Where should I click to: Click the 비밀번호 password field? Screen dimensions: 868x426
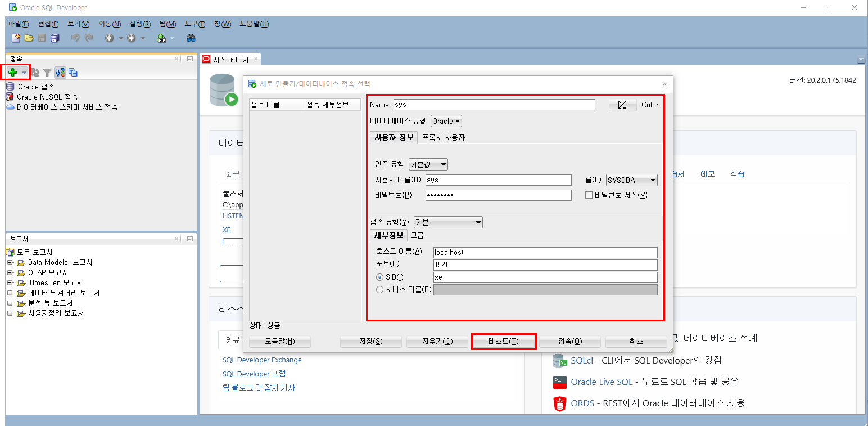(498, 195)
